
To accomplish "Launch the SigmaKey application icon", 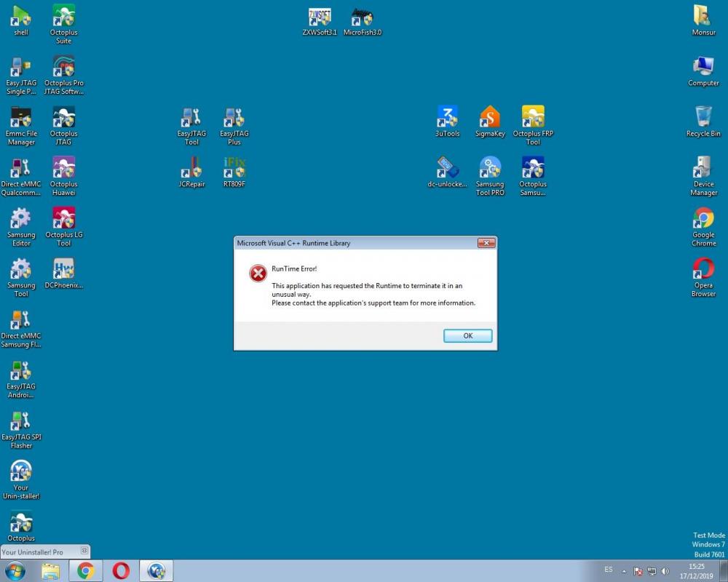I will click(x=490, y=119).
